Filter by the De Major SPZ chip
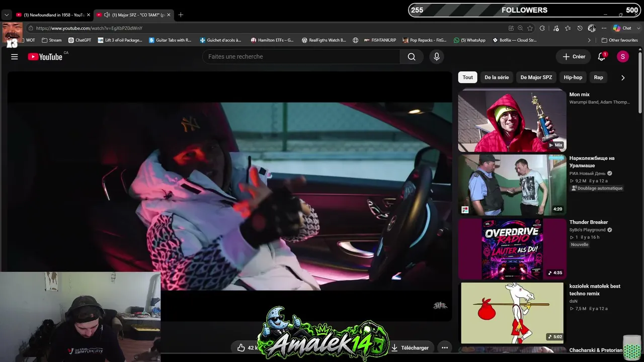Image resolution: width=644 pixels, height=362 pixels. (536, 77)
